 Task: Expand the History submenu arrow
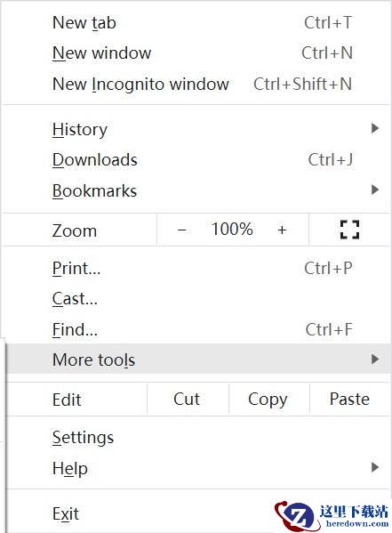coord(375,128)
